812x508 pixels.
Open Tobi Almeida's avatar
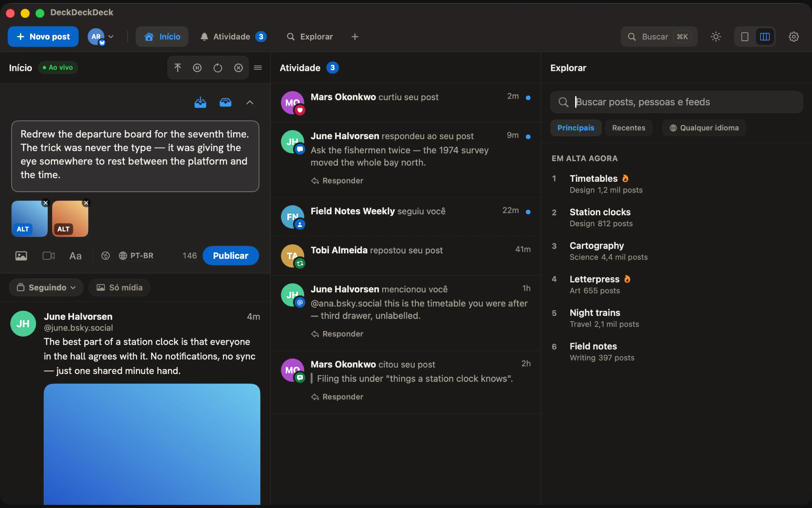click(x=292, y=256)
